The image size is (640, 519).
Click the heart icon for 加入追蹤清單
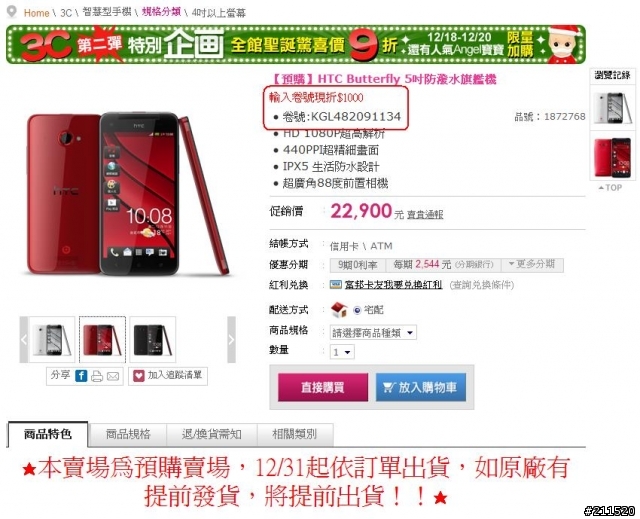[139, 376]
